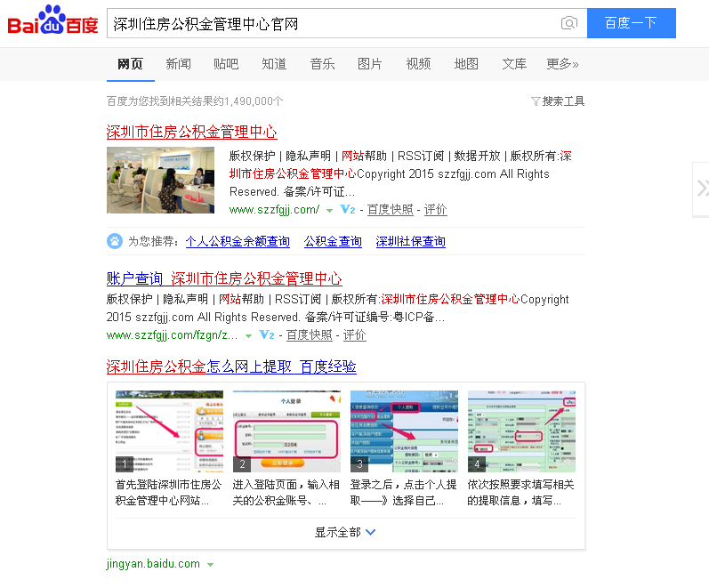The width and height of the screenshot is (709, 588).
Task: Click 评价 for first result
Action: [x=435, y=209]
